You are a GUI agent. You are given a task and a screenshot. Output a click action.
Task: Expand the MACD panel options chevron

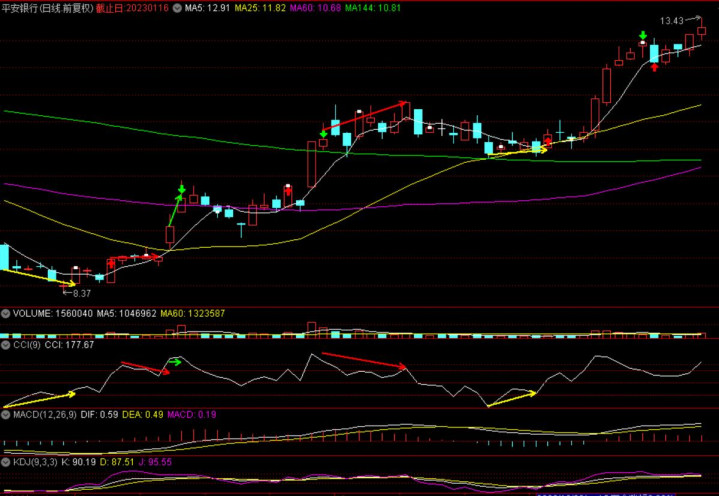pos(6,415)
